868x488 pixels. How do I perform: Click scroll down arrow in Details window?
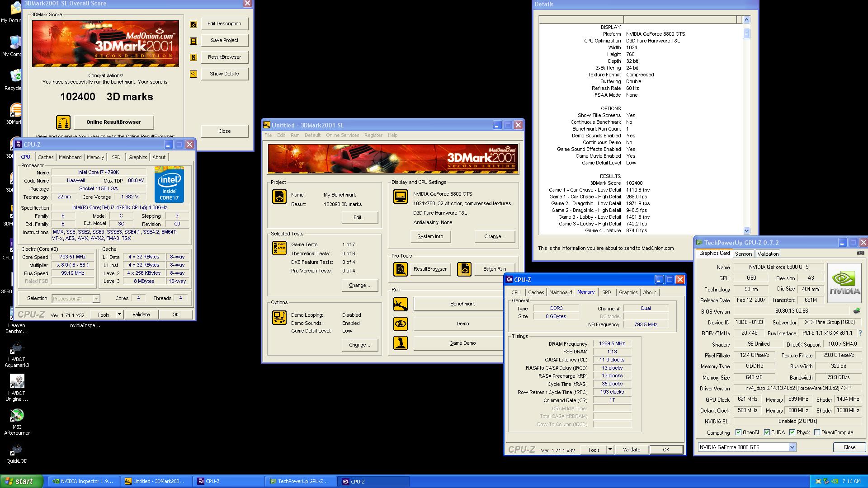click(746, 230)
